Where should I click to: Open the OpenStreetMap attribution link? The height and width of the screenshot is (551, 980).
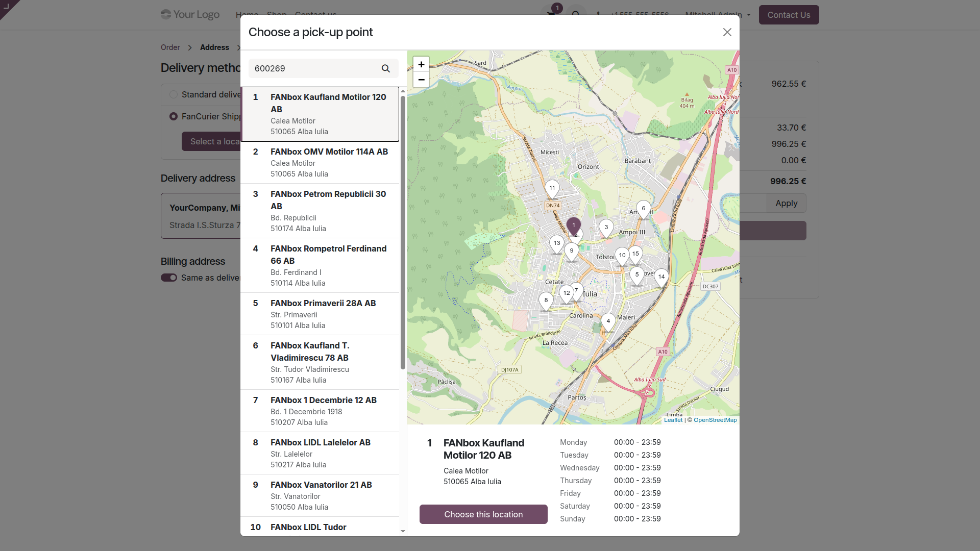(715, 420)
